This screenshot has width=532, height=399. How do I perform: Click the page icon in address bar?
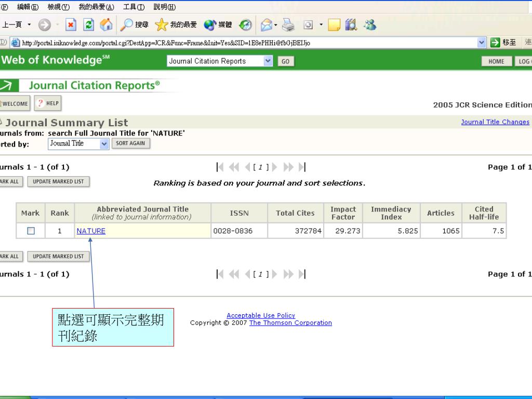point(16,43)
